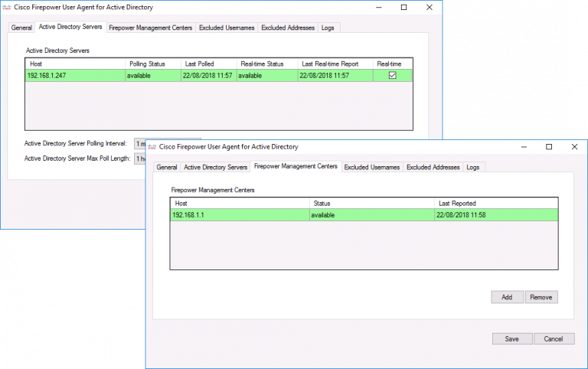
Task: View the Logs tab in front window
Action: 473,167
